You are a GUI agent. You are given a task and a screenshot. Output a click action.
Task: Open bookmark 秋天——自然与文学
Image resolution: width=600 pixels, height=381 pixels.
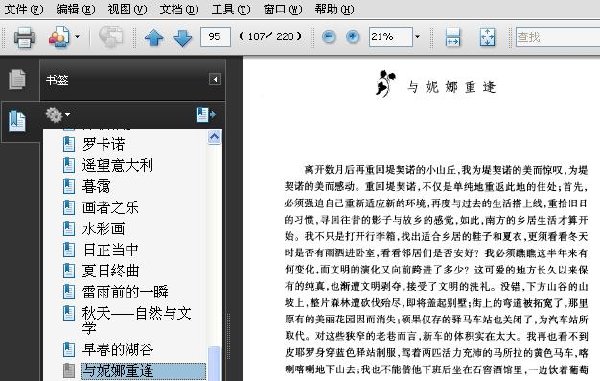[x=136, y=320]
